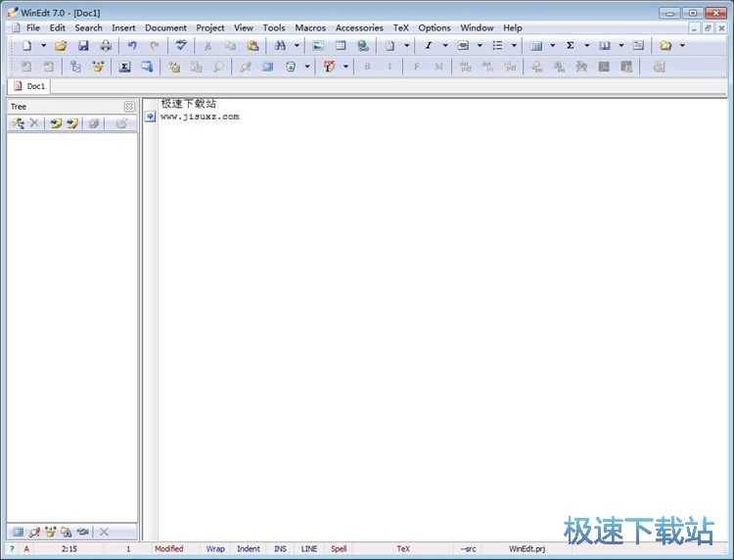
Task: Select the Doc1 document tab
Action: click(29, 86)
